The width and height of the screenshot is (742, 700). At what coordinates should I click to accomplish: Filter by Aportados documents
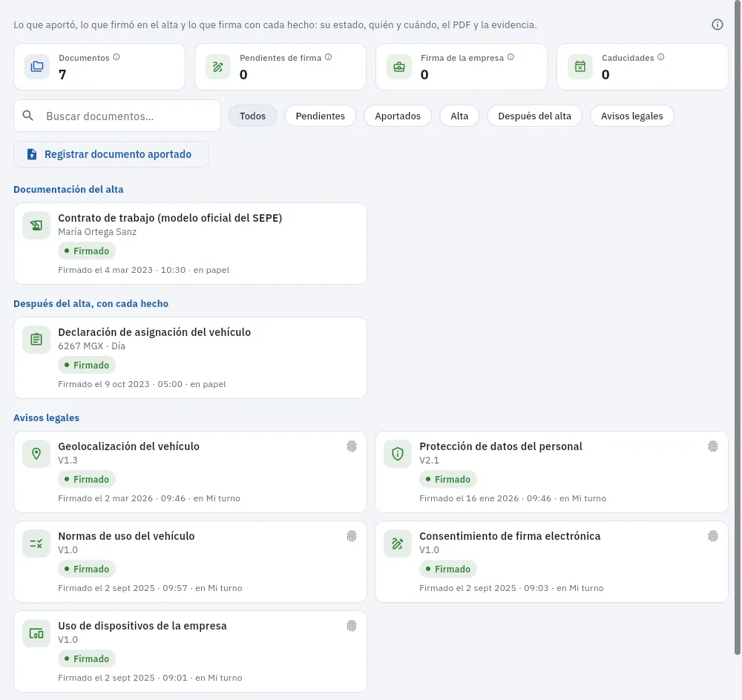pos(398,116)
